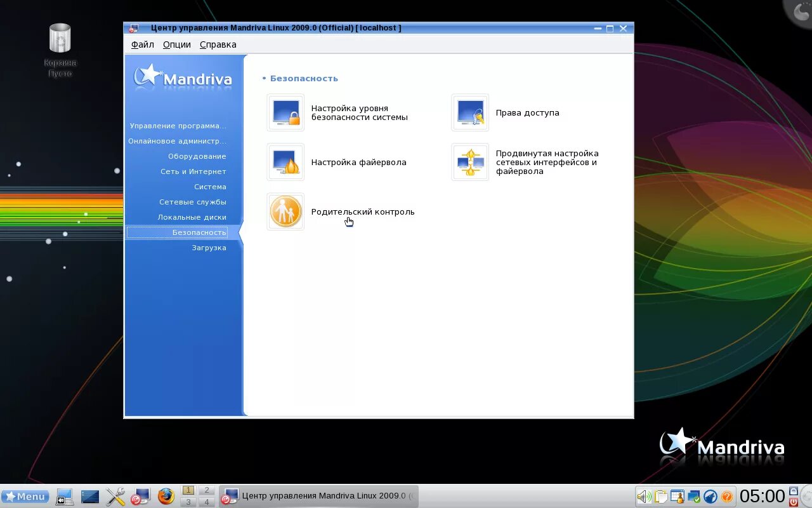This screenshot has width=812, height=508.
Task: Close the Mandriva Control Center window
Action: click(x=623, y=29)
